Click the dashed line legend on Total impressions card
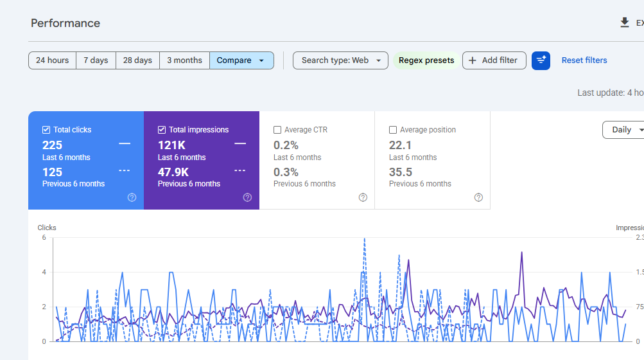This screenshot has width=644, height=360. click(x=240, y=170)
